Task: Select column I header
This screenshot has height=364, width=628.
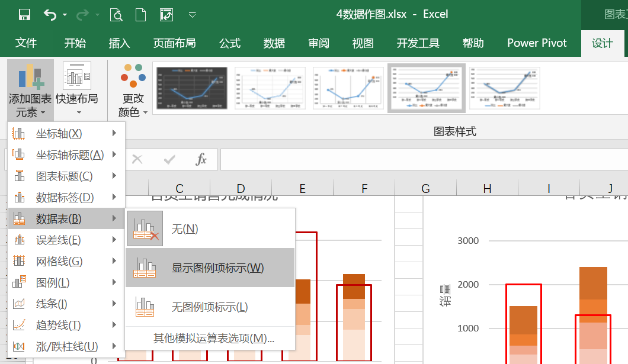Action: coord(549,188)
